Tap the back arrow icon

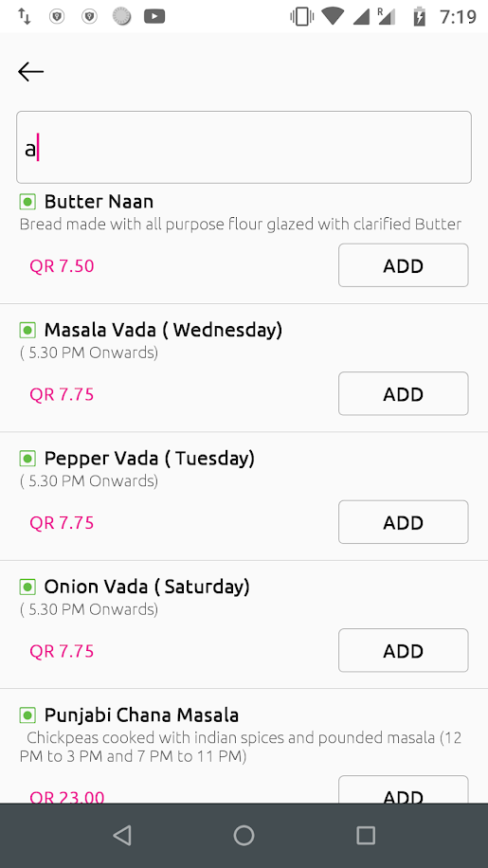(30, 72)
